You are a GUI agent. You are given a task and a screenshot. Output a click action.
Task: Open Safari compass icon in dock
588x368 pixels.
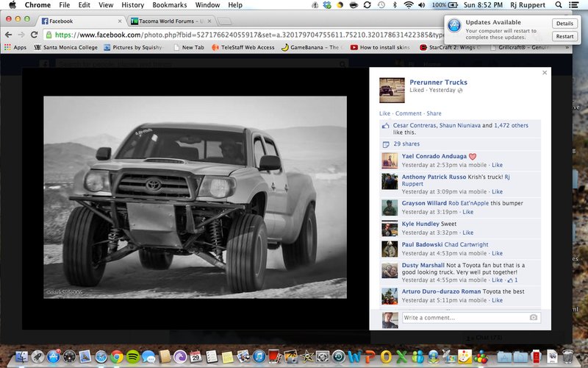pos(101,356)
